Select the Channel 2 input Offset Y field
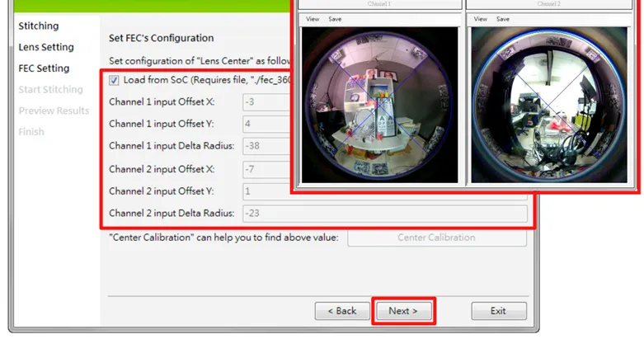 pos(267,191)
